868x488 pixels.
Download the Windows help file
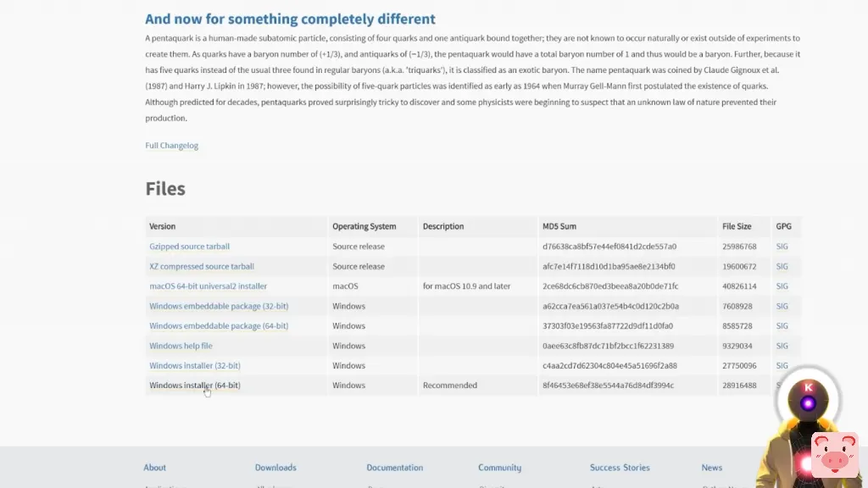(x=181, y=346)
